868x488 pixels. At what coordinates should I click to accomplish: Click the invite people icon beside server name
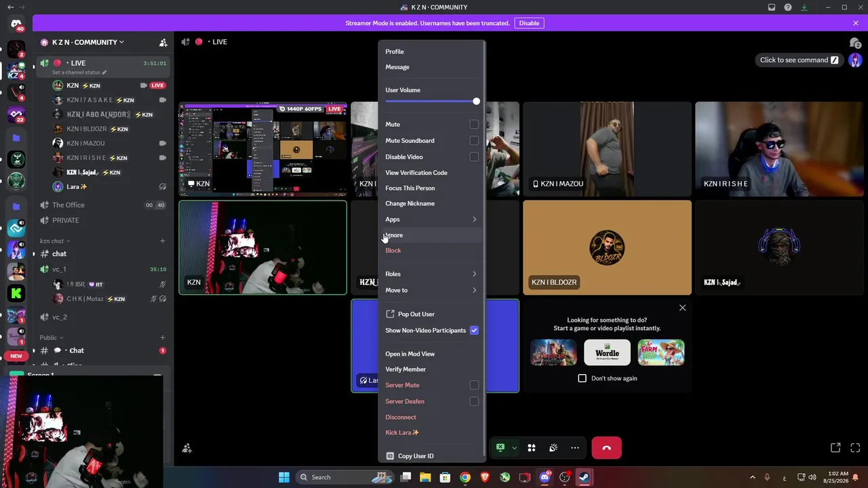[x=163, y=42]
